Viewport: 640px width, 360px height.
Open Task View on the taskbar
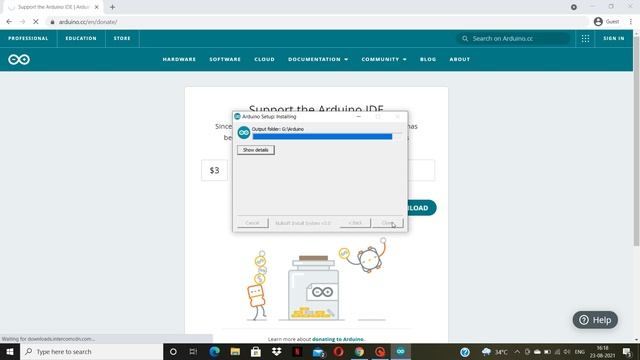[x=193, y=351]
